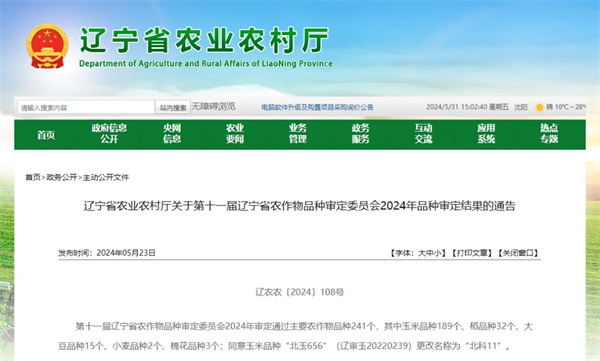Open the 电脑软件升级 procurement announcement link

click(x=317, y=107)
